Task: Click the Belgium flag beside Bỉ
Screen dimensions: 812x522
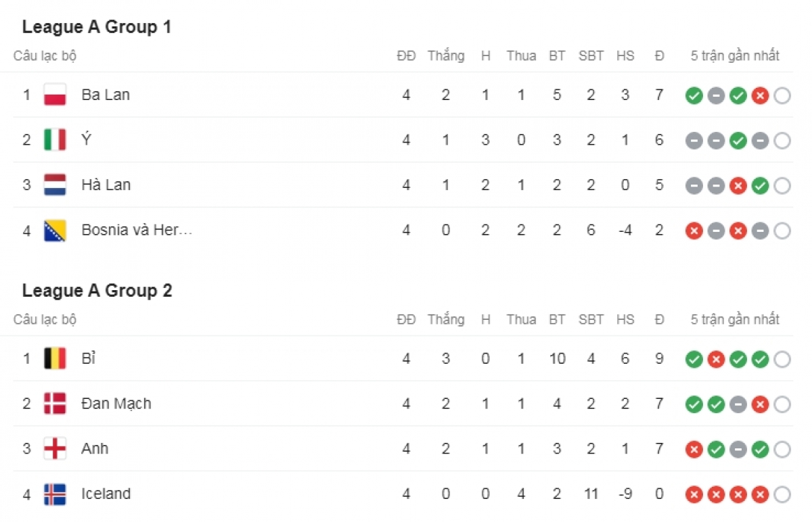Action: click(x=55, y=358)
